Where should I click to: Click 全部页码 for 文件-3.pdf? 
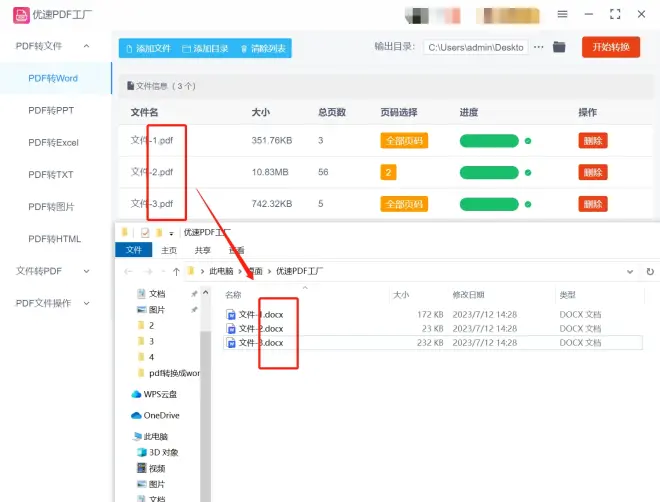pyautogui.click(x=404, y=204)
